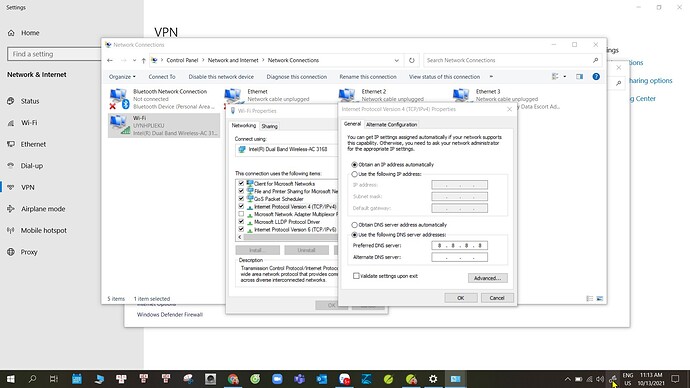Image resolution: width=690 pixels, height=388 pixels.
Task: Select Obtain DNS server address automatically
Action: click(x=354, y=225)
